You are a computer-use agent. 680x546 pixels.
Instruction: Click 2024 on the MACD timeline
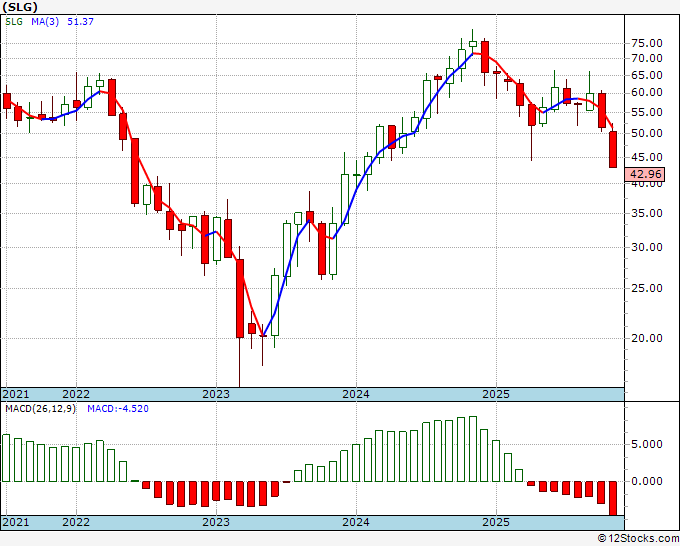click(356, 522)
